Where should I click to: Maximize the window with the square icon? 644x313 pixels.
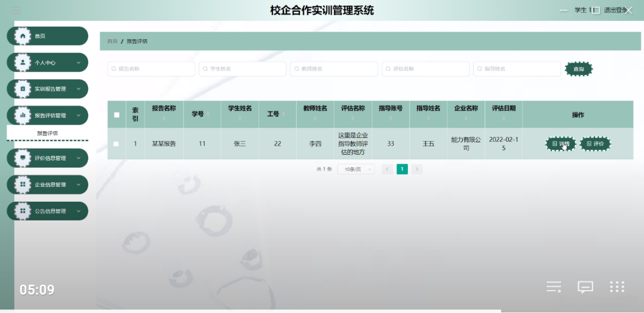pos(597,10)
